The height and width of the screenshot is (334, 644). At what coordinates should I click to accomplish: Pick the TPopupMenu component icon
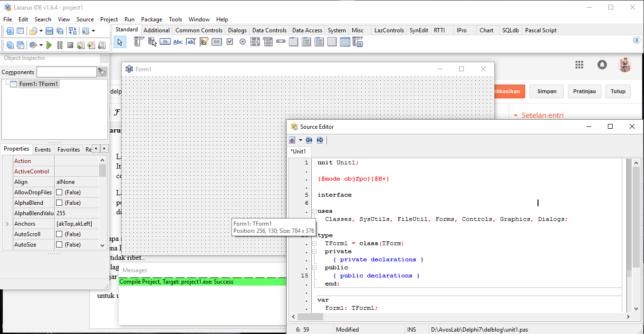tap(152, 42)
